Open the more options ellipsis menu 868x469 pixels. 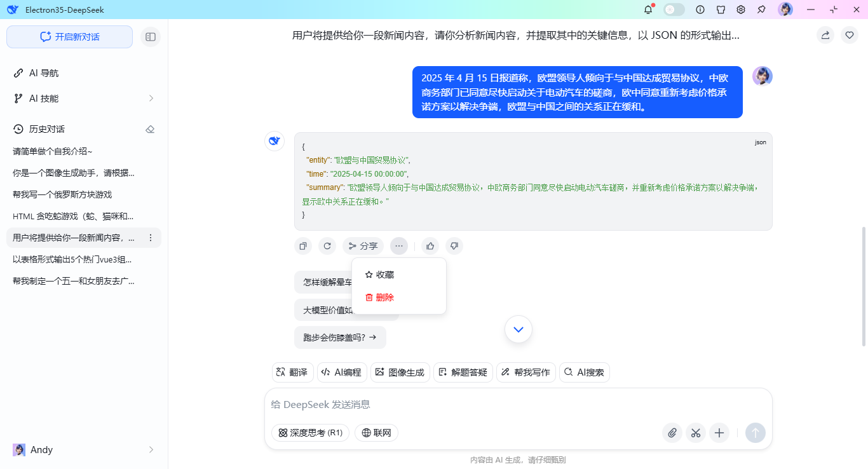(x=399, y=246)
